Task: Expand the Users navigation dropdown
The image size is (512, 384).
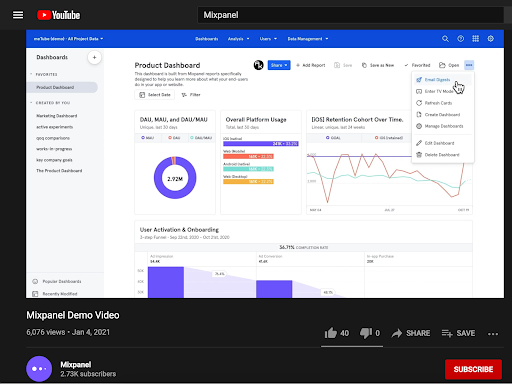Action: (x=268, y=39)
